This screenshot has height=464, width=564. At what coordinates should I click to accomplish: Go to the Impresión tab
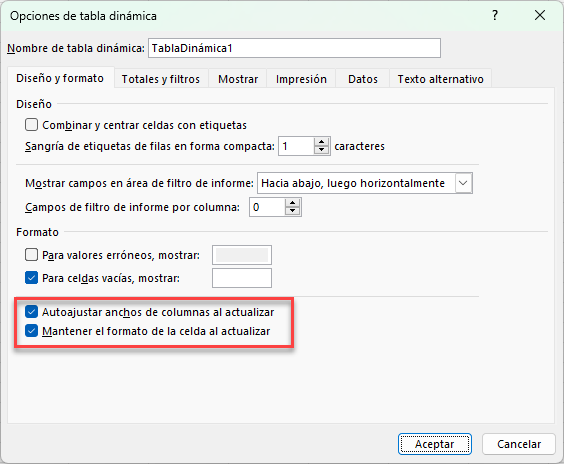point(301,79)
